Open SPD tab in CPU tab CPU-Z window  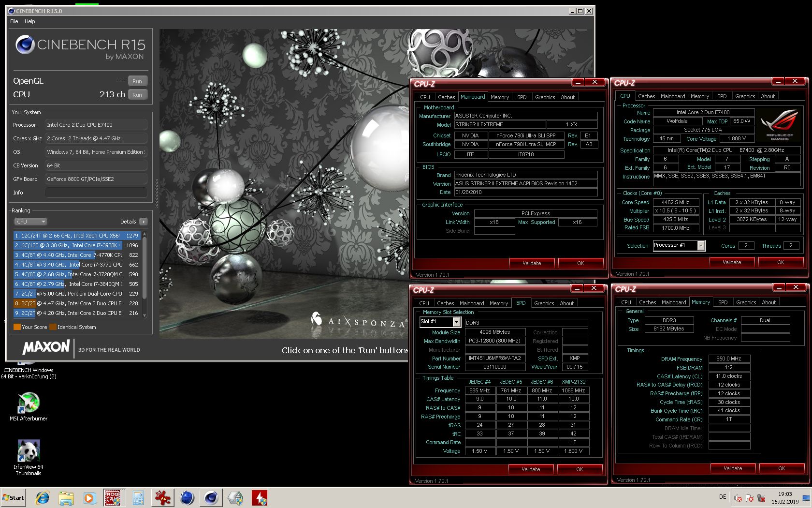722,96
